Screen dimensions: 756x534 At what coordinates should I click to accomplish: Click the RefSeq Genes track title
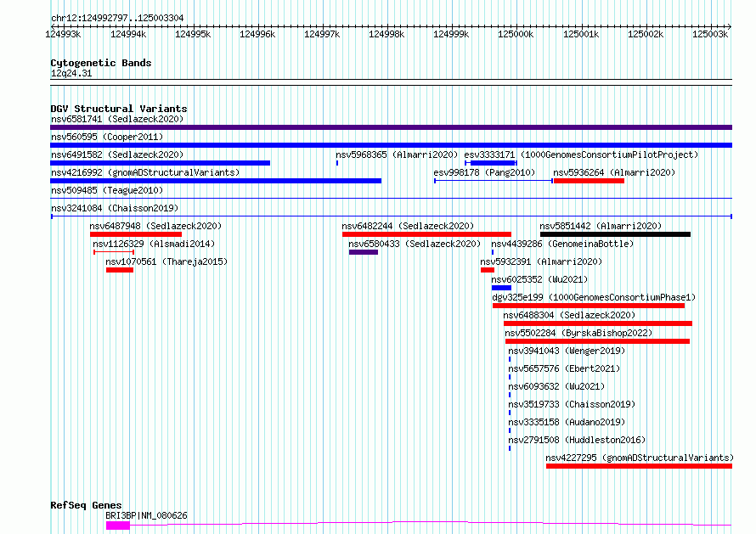(86, 505)
